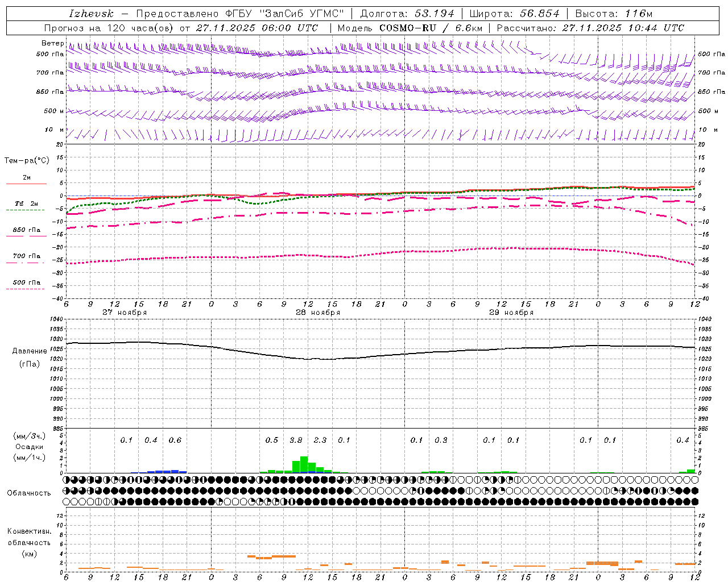This screenshot has width=728, height=582.
Task: Click the date label "27 ноября"
Action: coord(125,312)
